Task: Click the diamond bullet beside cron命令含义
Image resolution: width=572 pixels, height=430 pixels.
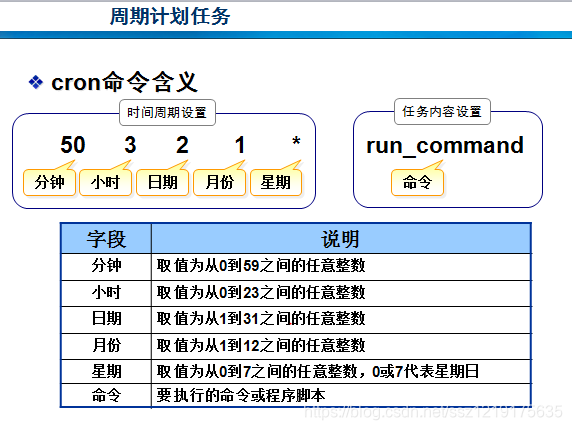Action: (x=36, y=82)
